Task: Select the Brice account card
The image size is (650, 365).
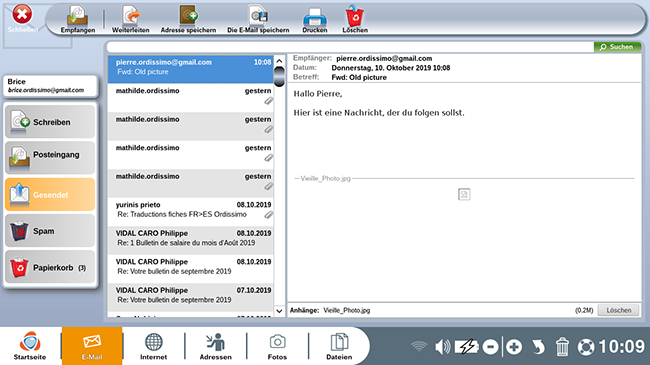Action: [x=51, y=86]
